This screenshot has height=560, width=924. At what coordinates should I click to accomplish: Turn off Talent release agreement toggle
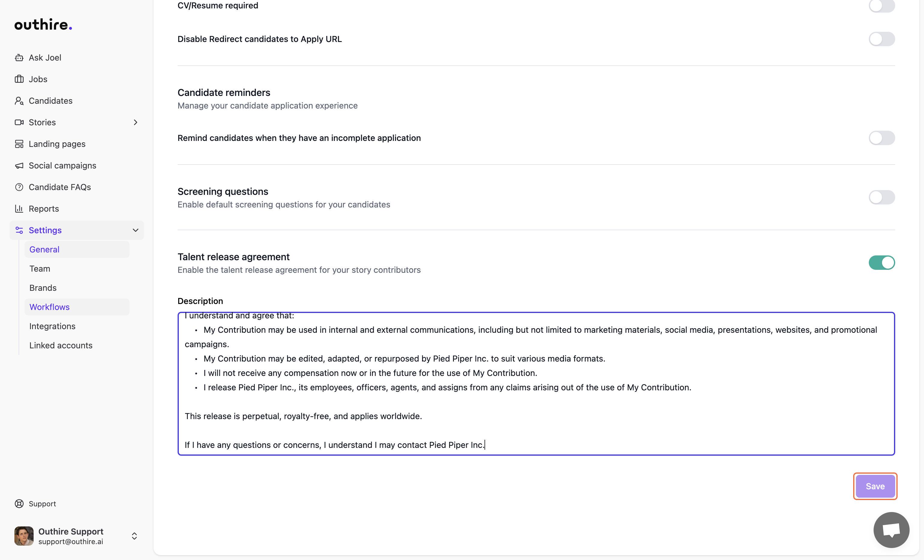click(x=881, y=263)
